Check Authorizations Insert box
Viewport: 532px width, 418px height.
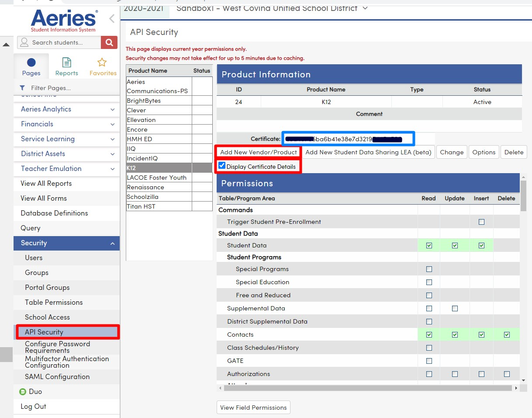point(481,374)
